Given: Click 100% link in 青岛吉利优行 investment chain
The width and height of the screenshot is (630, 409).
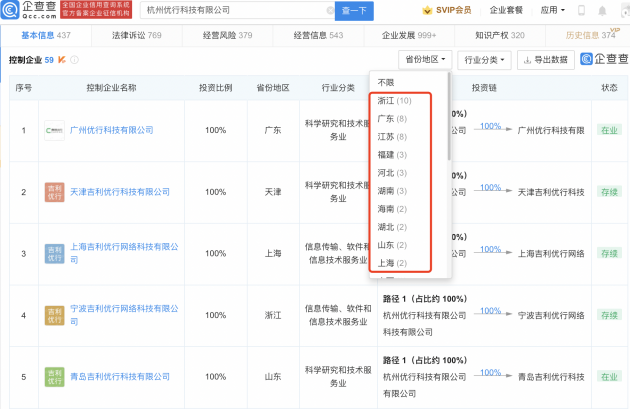Looking at the screenshot, I should coord(491,372).
